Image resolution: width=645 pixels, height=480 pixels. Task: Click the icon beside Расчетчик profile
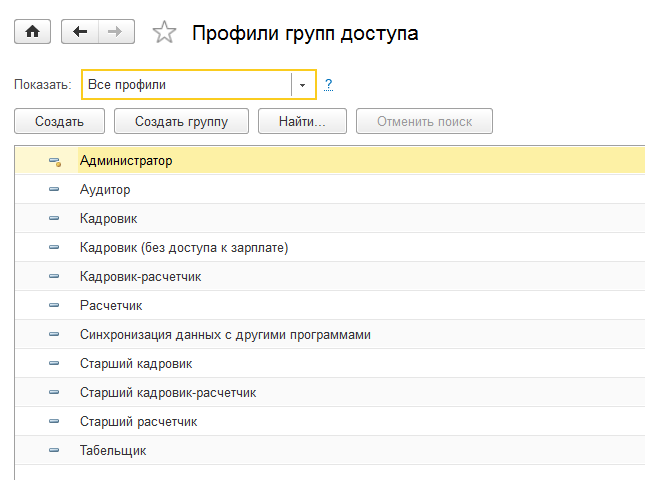click(55, 306)
